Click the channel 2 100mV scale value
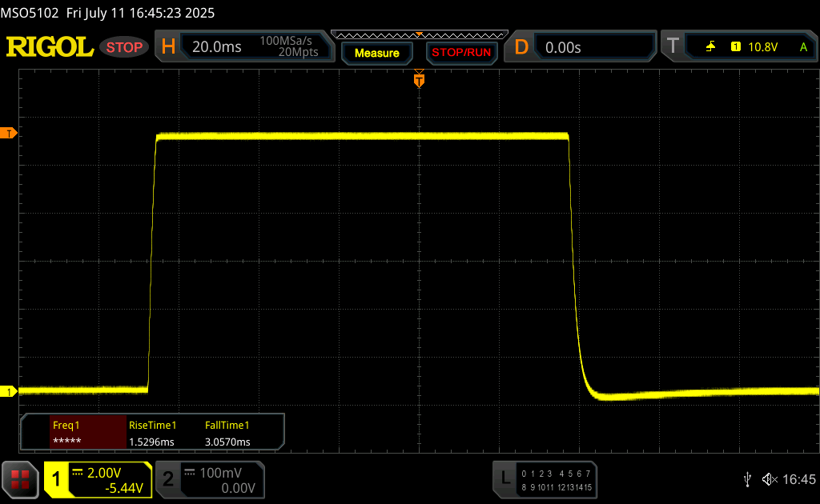The width and height of the screenshot is (820, 504). click(221, 473)
